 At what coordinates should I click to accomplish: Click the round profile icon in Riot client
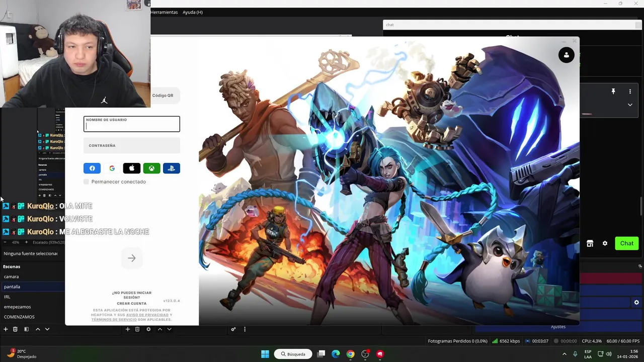tap(567, 55)
